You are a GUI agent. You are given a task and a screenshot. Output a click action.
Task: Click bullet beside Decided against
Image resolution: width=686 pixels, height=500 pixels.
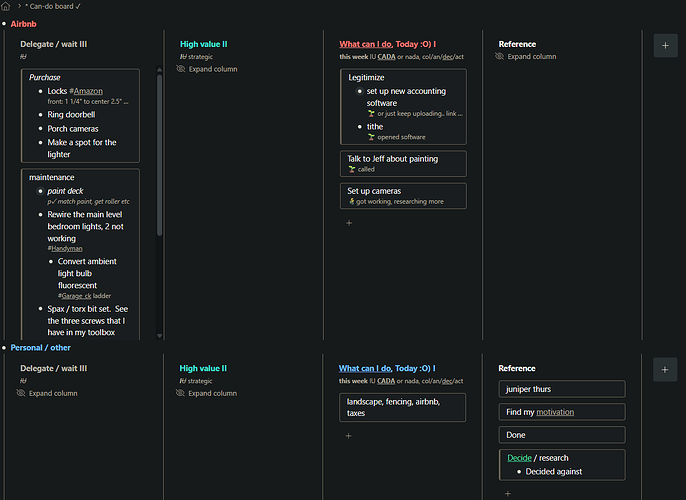pyautogui.click(x=519, y=472)
